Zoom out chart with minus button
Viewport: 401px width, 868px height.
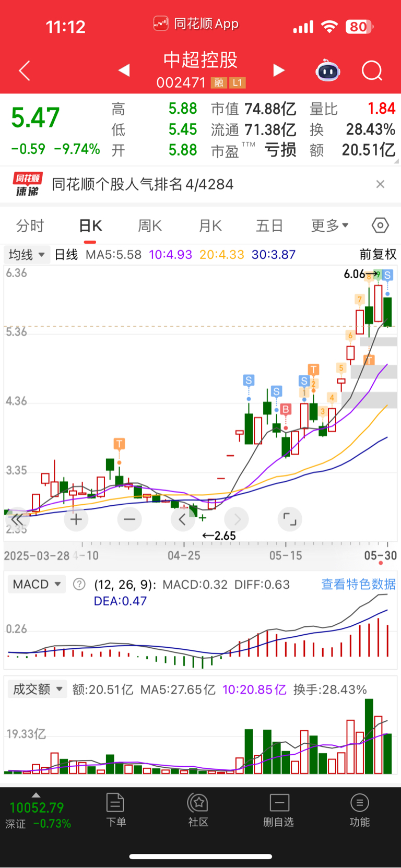coord(129,519)
